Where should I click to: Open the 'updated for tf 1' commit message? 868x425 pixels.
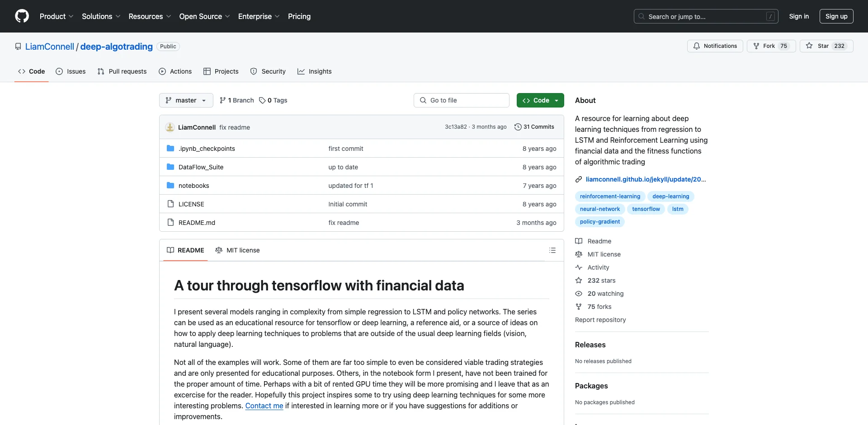pyautogui.click(x=351, y=186)
